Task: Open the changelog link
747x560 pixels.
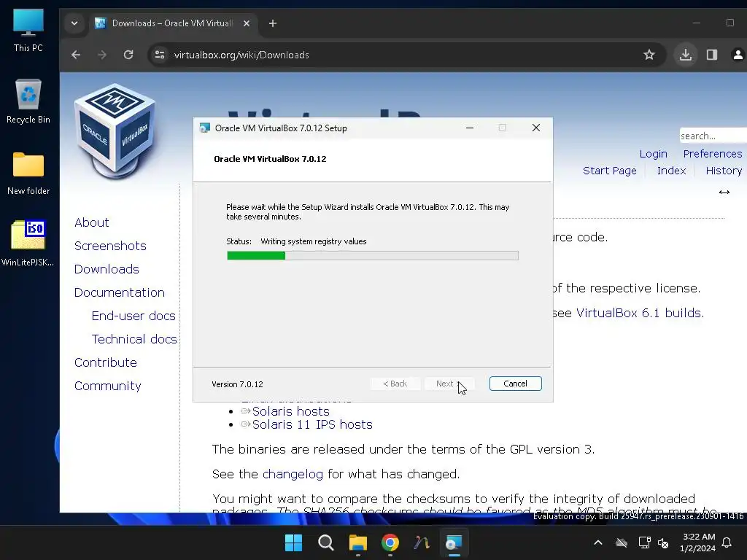Action: 293,474
